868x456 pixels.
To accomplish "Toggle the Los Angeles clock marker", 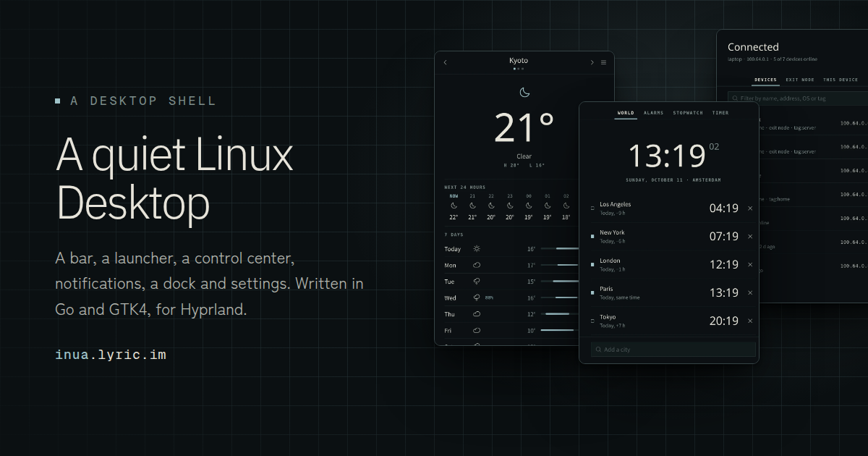I will [592, 208].
